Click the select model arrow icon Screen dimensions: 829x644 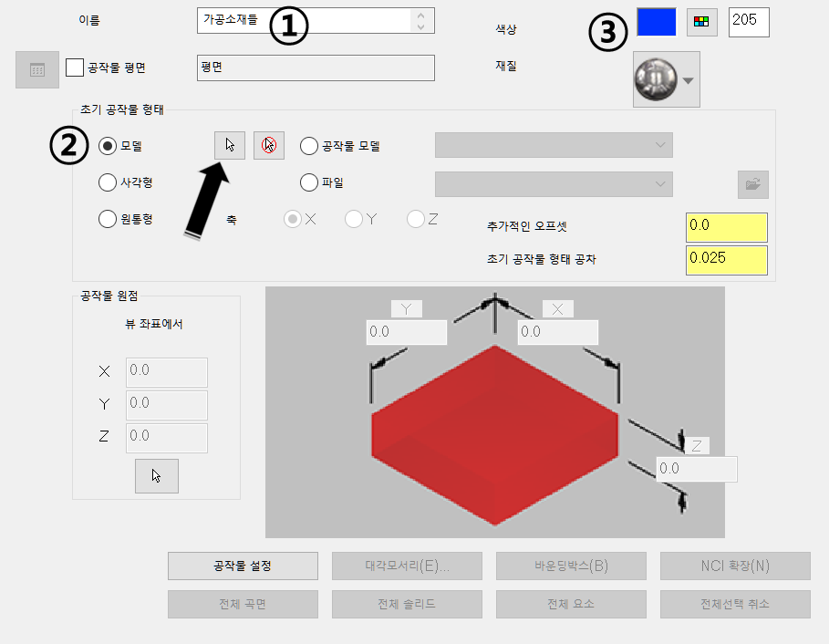coord(230,145)
